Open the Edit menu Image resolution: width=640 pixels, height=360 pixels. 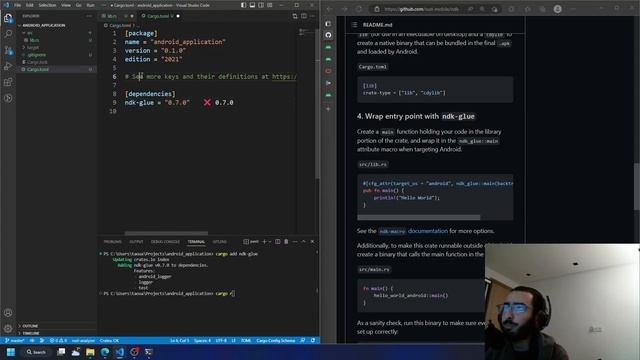coord(30,5)
